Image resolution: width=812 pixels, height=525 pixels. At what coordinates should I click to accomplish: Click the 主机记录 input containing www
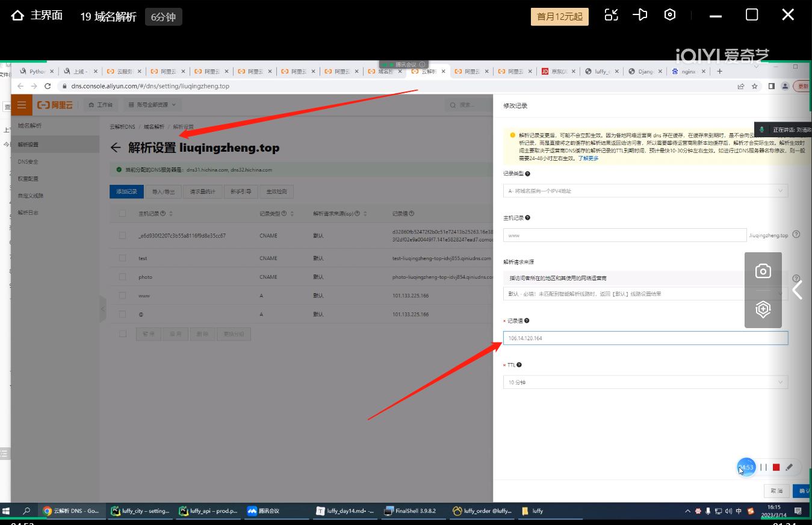coord(625,235)
